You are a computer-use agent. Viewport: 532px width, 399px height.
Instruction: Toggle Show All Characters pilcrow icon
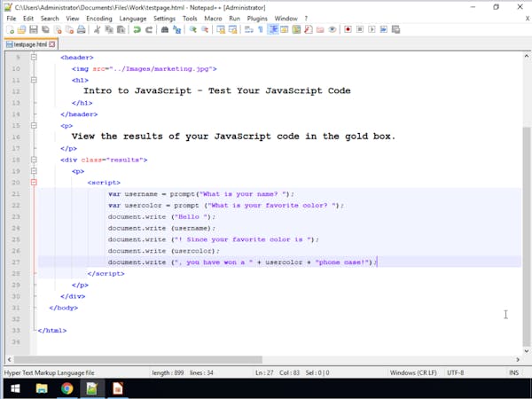(x=261, y=30)
